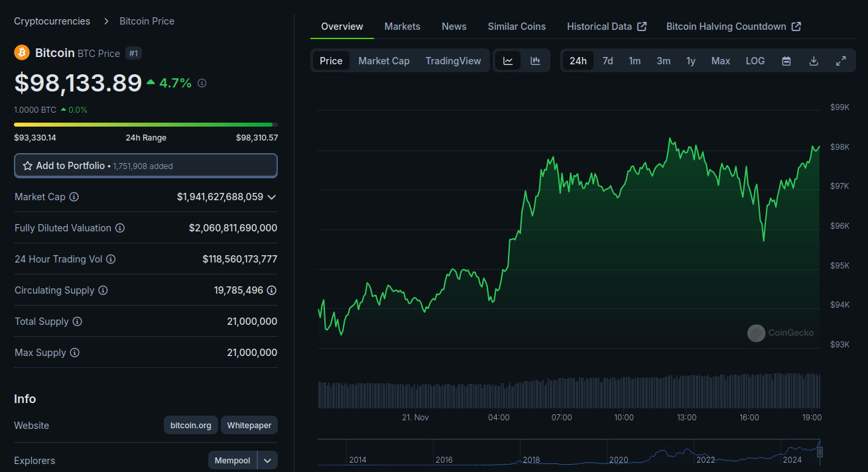Click the star icon in Add to Portfolio
This screenshot has width=868, height=472.
[28, 166]
